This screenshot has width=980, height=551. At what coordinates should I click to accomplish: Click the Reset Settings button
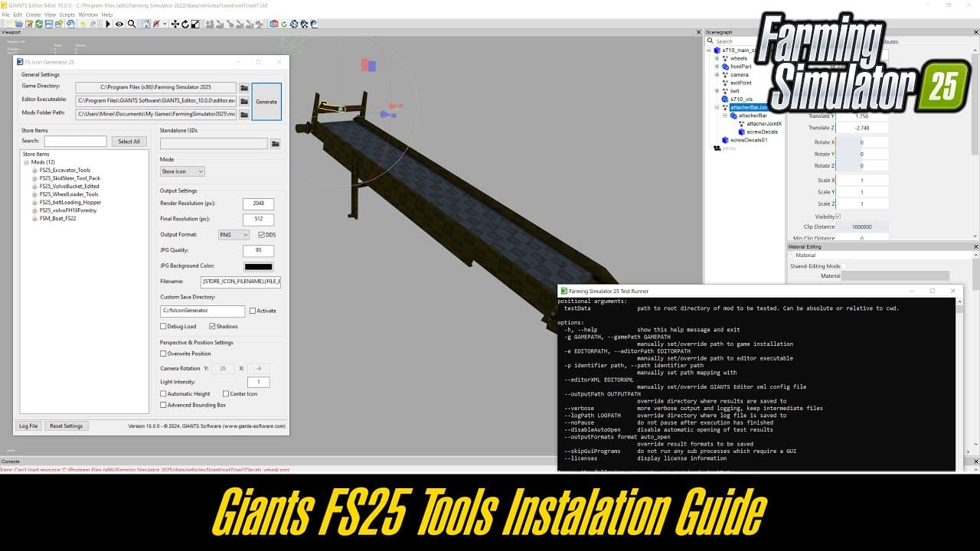[67, 425]
